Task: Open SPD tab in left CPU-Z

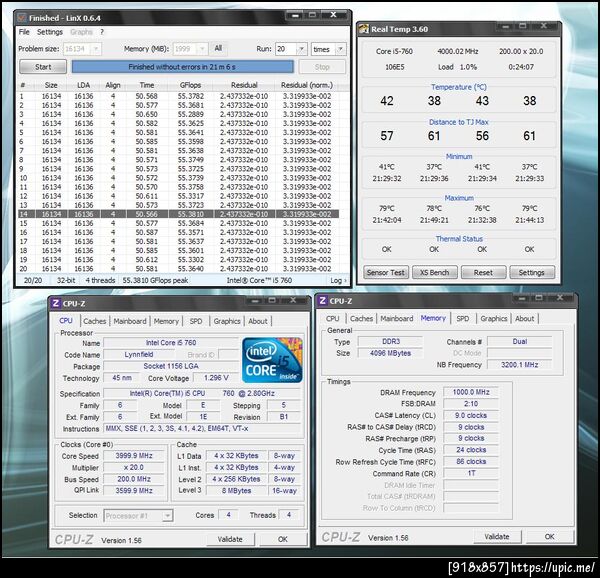Action: 196,321
